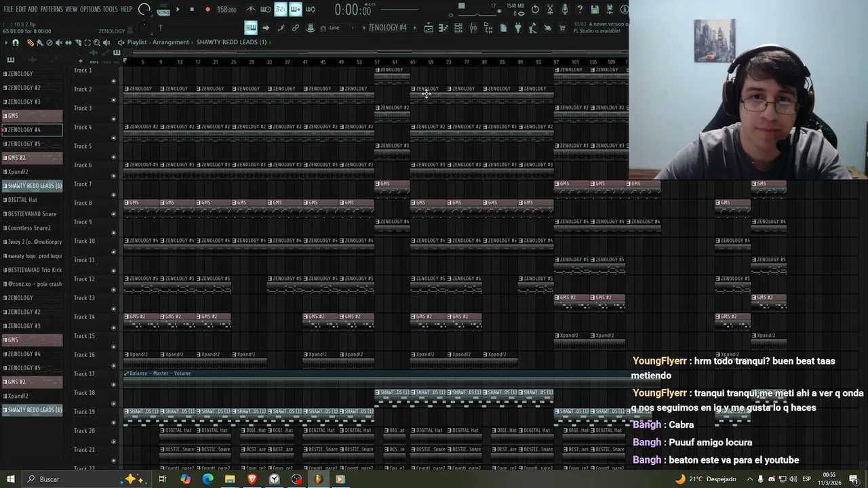Open the Piano roll view
The height and width of the screenshot is (488, 868).
tap(443, 28)
